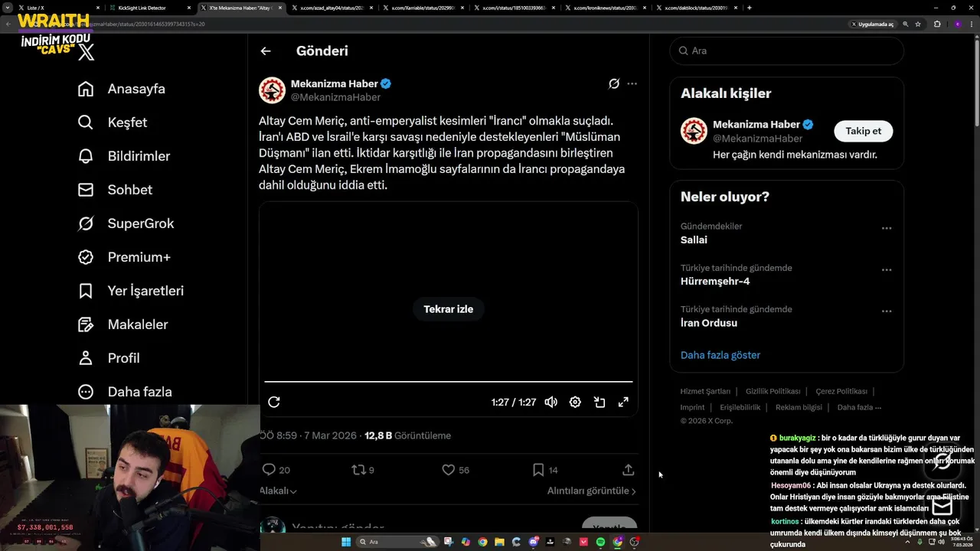This screenshot has height=551, width=980.
Task: Open Çerez Politikası footer link
Action: point(841,391)
